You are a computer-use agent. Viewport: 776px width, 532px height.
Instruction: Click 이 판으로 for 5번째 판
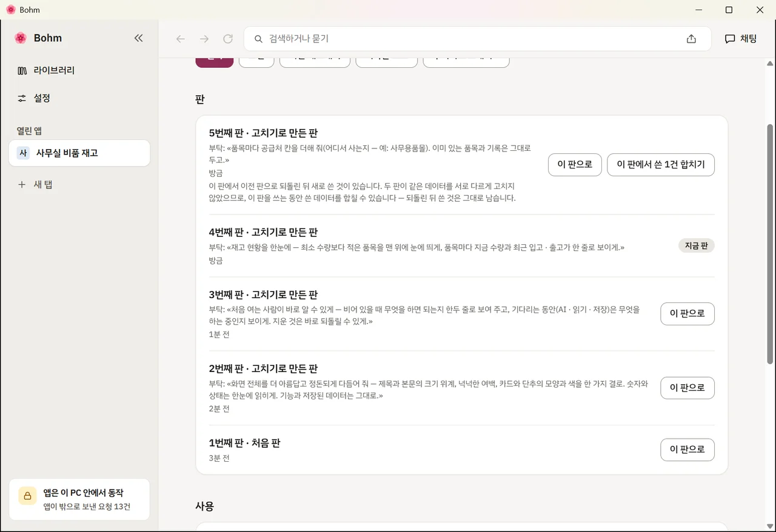click(x=575, y=165)
